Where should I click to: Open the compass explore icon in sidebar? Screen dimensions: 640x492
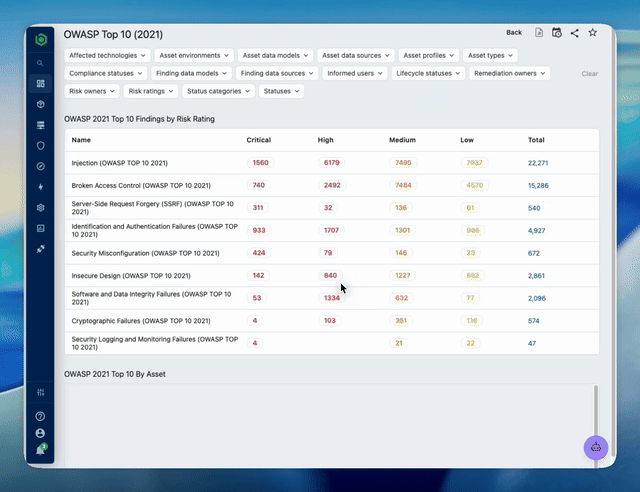(40, 166)
